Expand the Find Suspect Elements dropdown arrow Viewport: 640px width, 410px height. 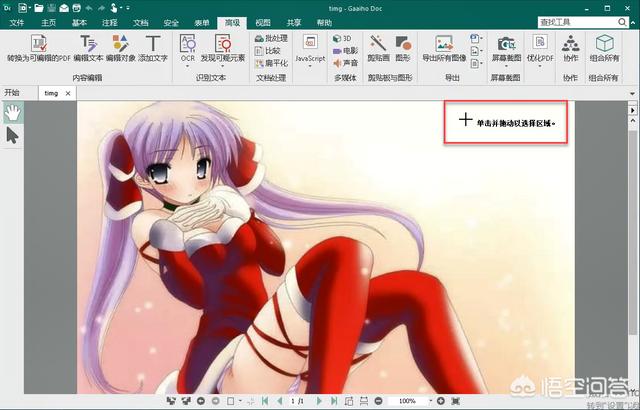[x=223, y=66]
